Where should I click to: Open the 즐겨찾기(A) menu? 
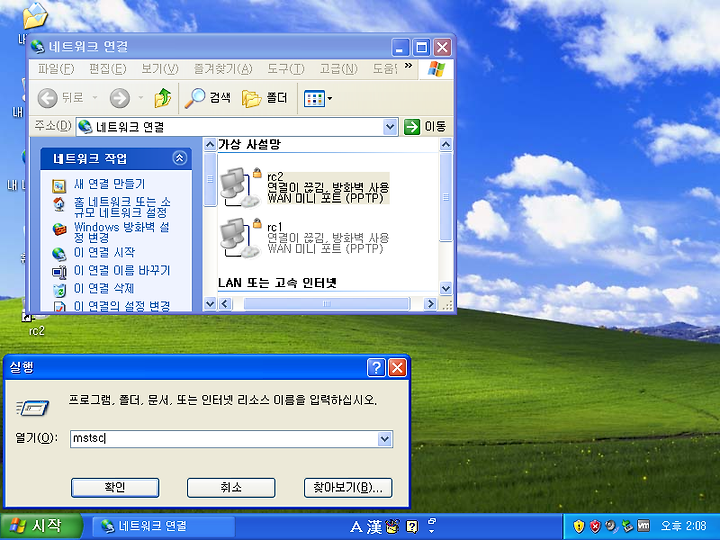coord(223,69)
